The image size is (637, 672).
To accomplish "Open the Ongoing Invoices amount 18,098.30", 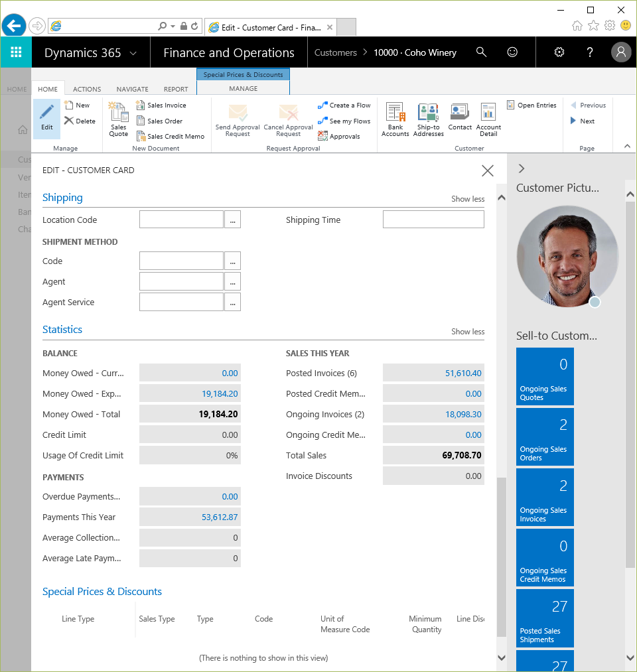I will (x=463, y=415).
